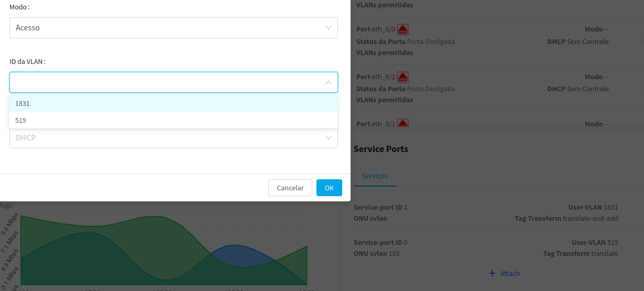644x291 pixels.
Task: Open the three-dot menu for port eth_0/2
Action: 641,88
